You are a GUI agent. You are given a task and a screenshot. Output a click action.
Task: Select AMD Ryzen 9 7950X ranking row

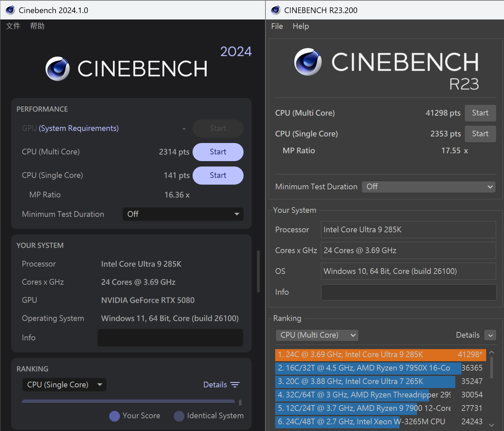380,368
